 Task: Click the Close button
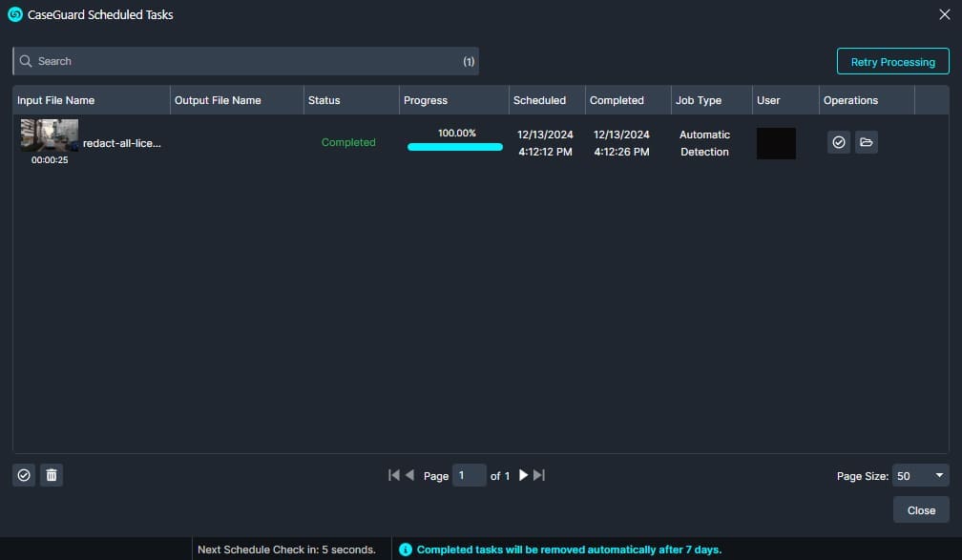pos(919,509)
